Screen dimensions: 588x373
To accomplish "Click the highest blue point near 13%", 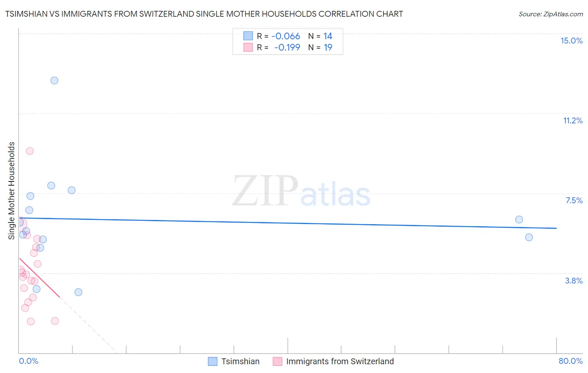I will (54, 81).
